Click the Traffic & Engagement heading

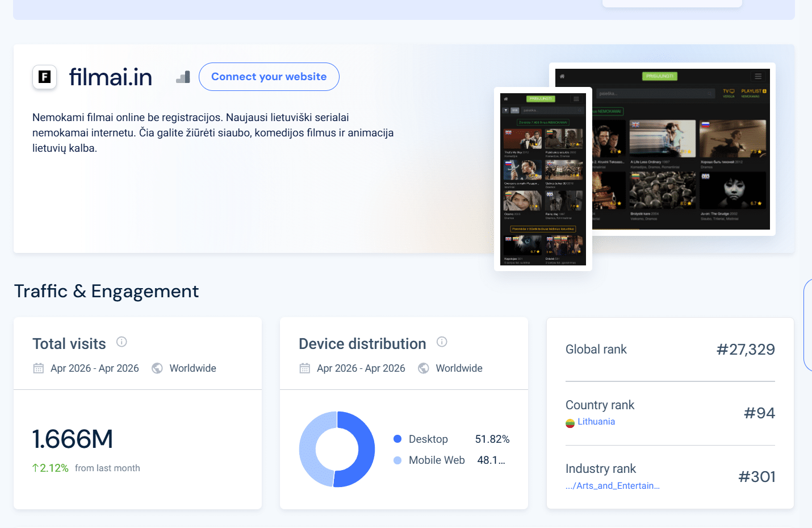[106, 291]
